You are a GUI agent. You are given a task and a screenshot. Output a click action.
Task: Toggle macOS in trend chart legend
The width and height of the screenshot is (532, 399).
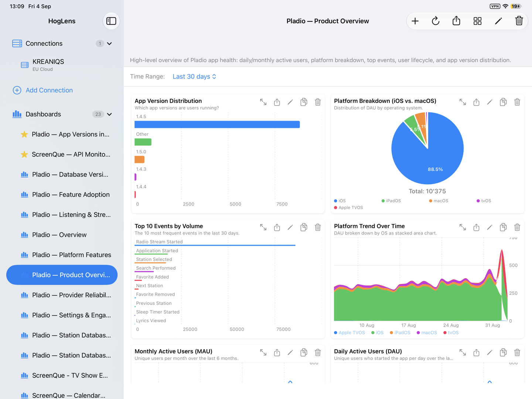click(427, 333)
